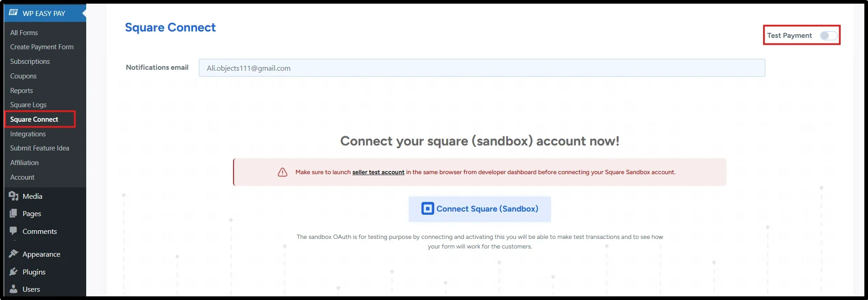
Task: Click the Pages menu icon
Action: (x=14, y=213)
